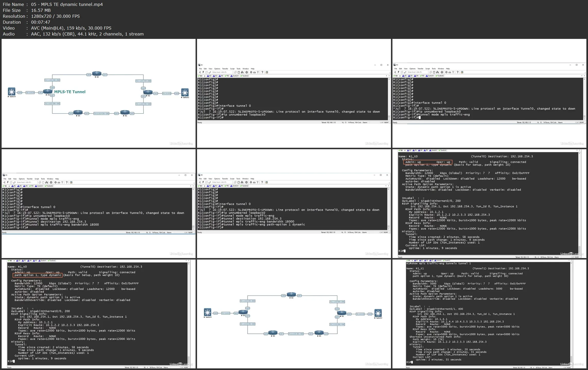Click gear icon in frame ending 'ip unnumbered loopback0'

click(251, 72)
